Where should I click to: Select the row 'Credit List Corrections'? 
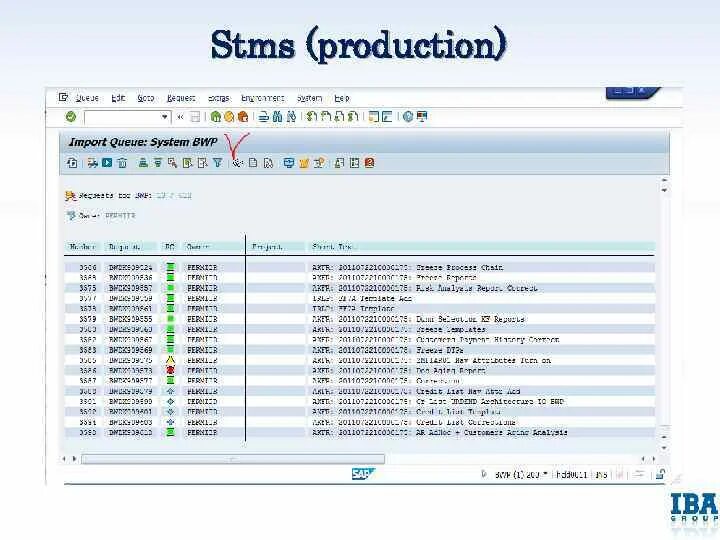coord(360,422)
